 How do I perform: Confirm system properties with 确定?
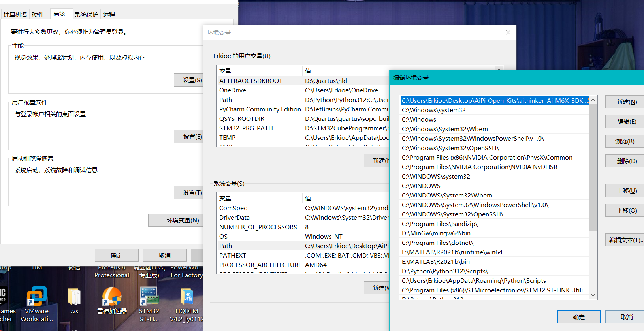coord(117,255)
